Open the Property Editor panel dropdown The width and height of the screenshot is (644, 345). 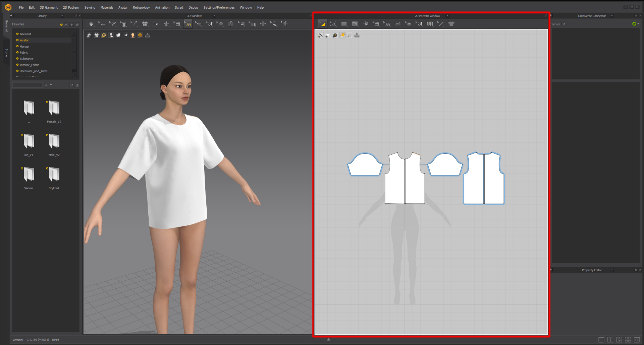(612, 270)
